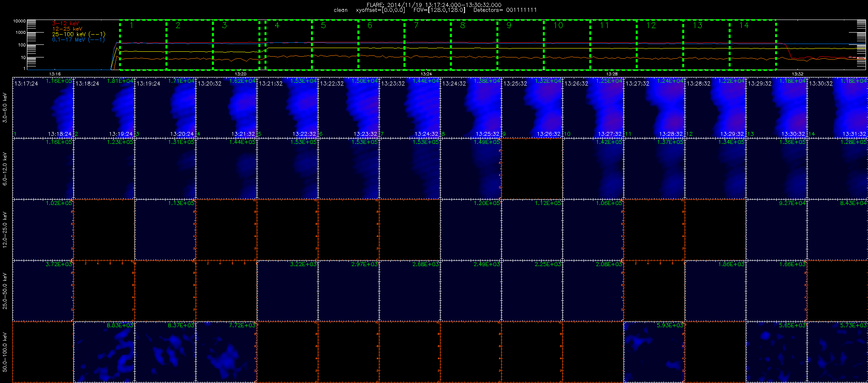Select the 50-100 keV image labeled 5.73E+03

pos(837,352)
